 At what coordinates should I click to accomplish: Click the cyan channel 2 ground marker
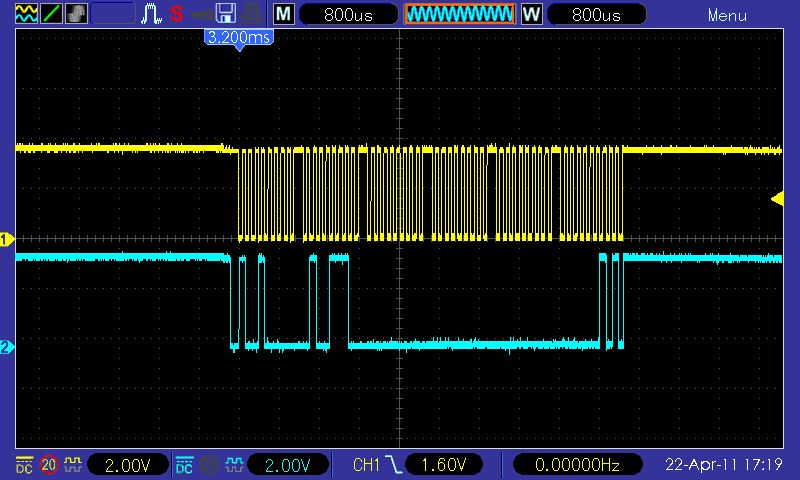pos(7,347)
